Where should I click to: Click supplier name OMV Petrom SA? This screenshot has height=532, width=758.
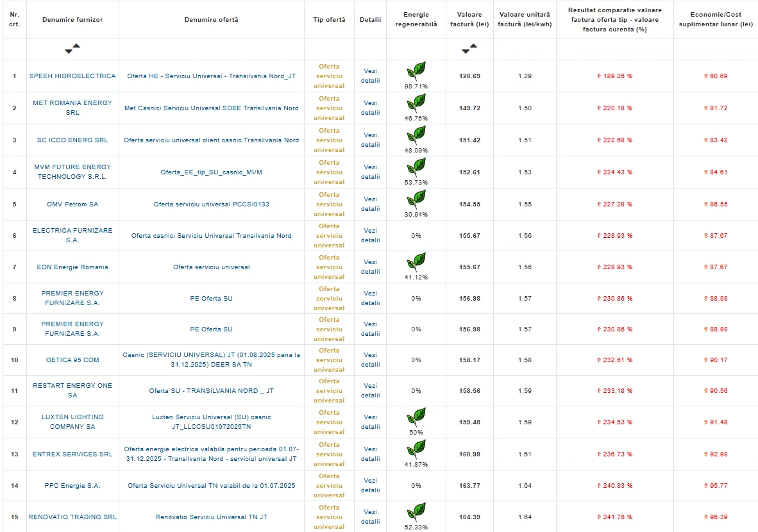pyautogui.click(x=72, y=204)
